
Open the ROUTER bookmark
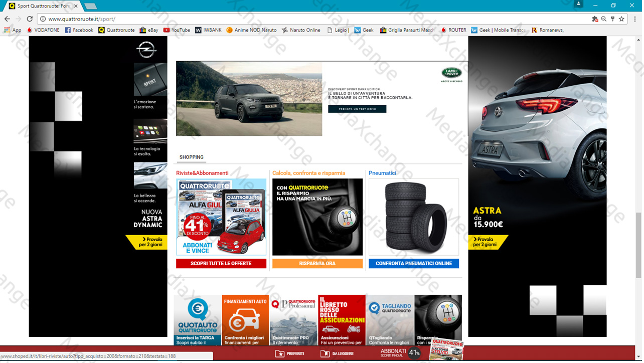(x=453, y=30)
